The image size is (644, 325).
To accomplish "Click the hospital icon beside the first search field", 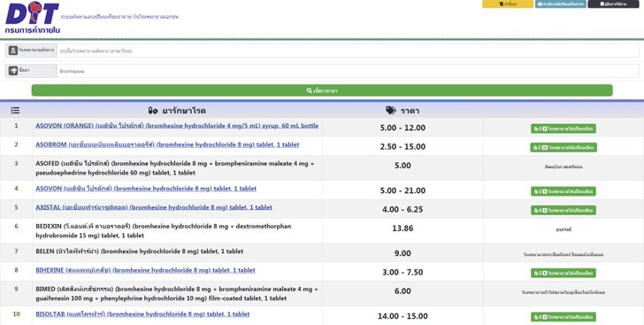I will click(13, 50).
